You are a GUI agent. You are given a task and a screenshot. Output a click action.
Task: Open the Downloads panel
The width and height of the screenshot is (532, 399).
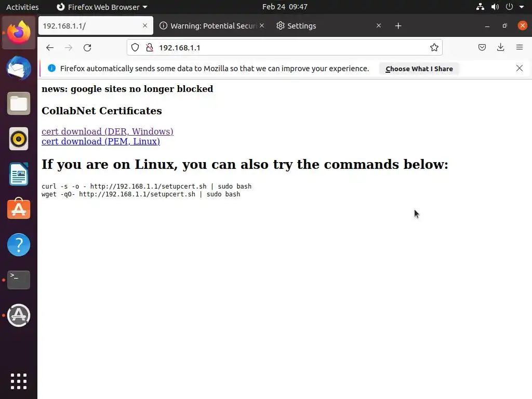pyautogui.click(x=500, y=47)
